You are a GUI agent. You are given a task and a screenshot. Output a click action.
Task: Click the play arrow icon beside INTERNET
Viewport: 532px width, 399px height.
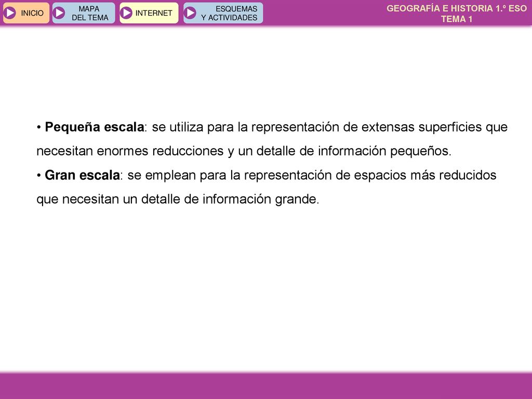(x=126, y=13)
